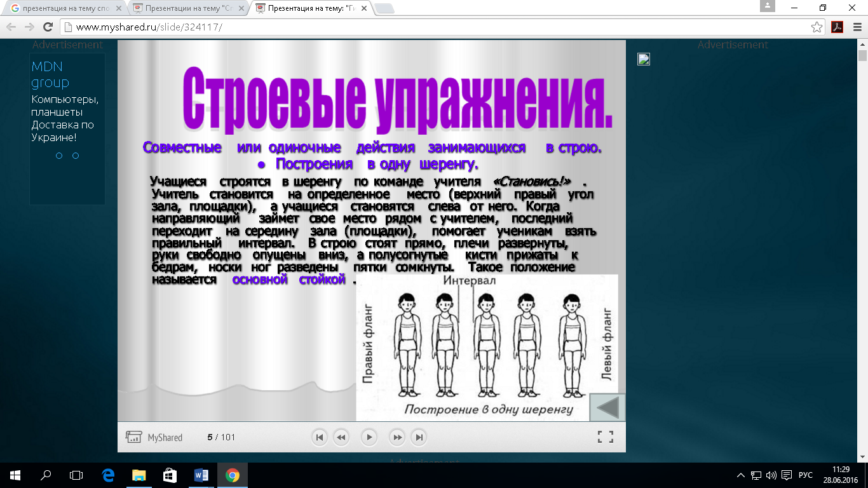Click the Adobe Acrobat extension icon

(837, 27)
